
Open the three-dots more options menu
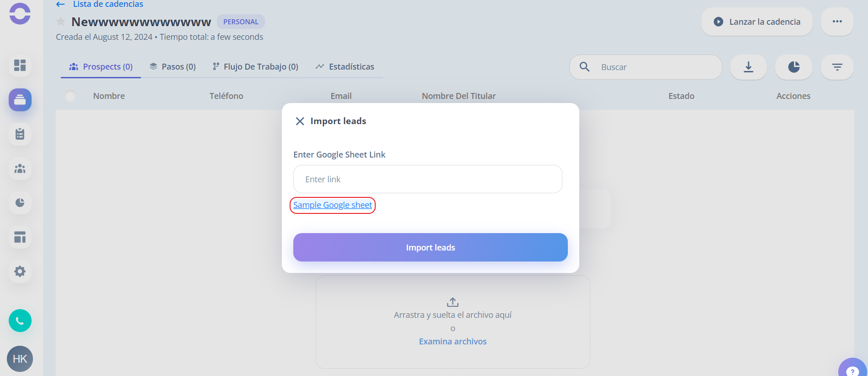(x=837, y=22)
